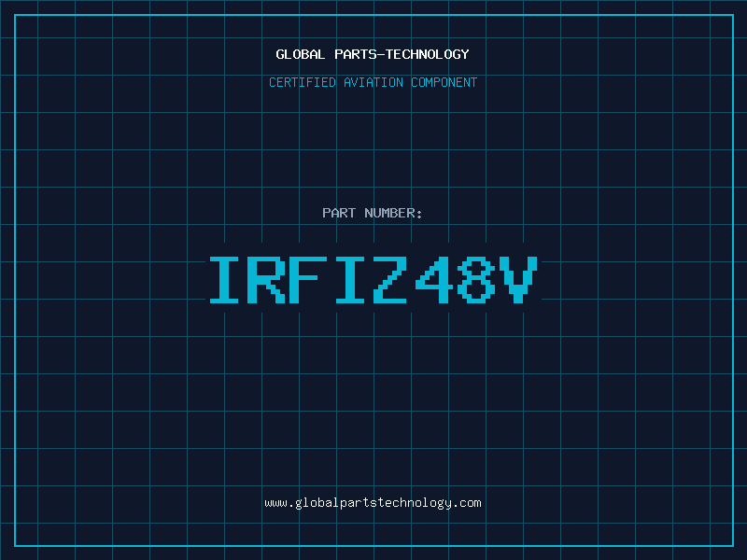The image size is (747, 560).
Task: Select the CERTIFIED AVIATION COMPONENT subtitle
Action: click(x=373, y=82)
